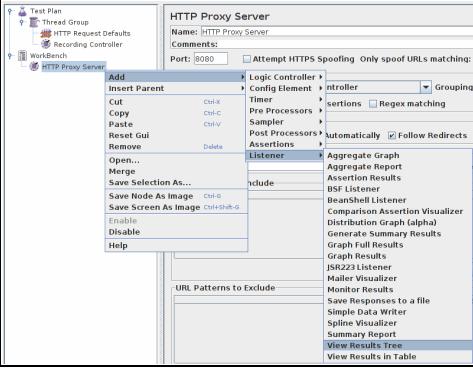Open the Add submenu

click(x=176, y=77)
